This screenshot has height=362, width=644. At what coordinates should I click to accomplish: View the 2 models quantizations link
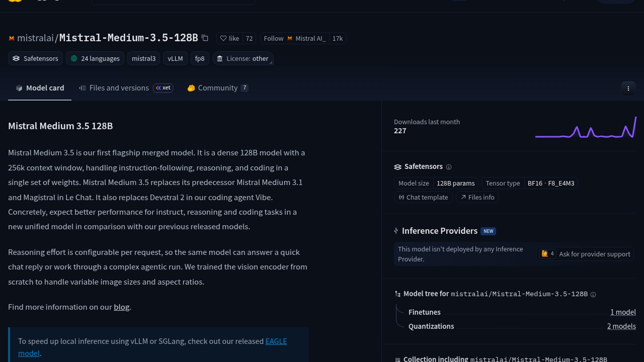[x=621, y=326]
